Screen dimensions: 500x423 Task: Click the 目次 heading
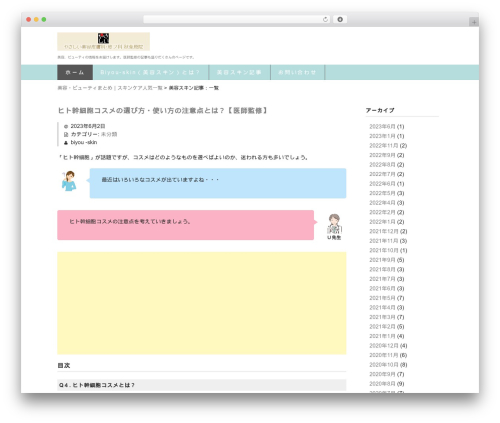tap(64, 366)
